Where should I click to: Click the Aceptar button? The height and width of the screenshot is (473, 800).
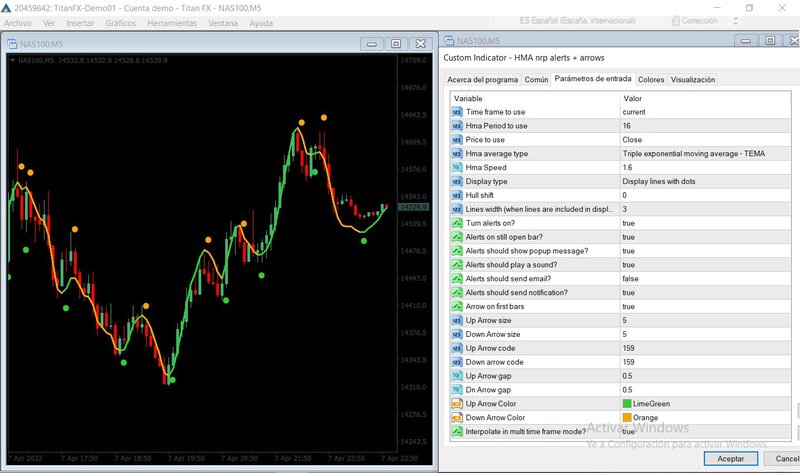[731, 459]
